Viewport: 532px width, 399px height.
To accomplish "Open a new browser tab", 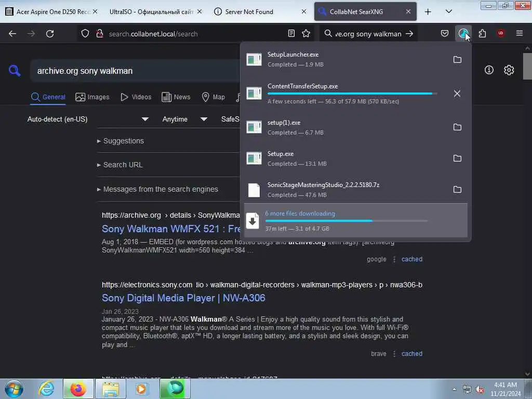I will coord(428,12).
